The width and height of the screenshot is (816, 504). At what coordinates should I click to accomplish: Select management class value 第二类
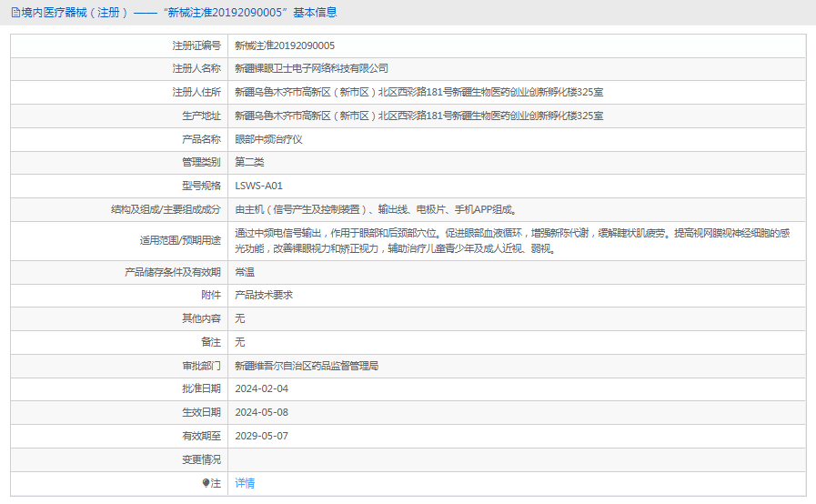[x=249, y=162]
